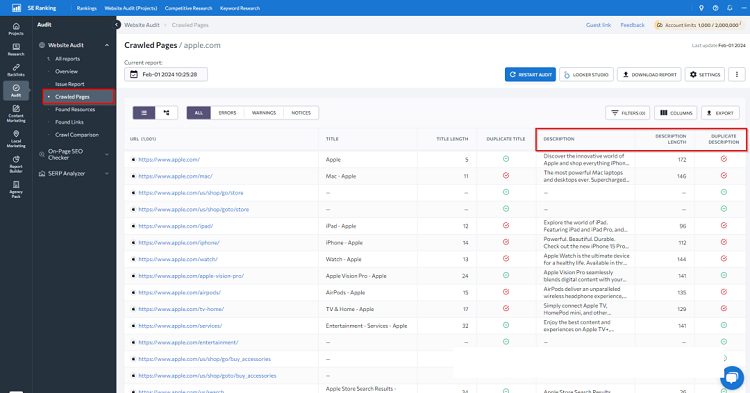Open audit Settings button
750x393 pixels.
(705, 75)
